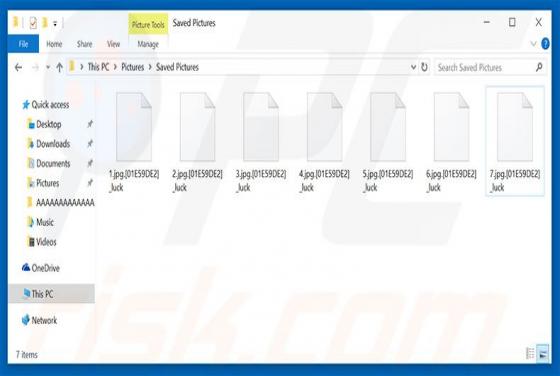The width and height of the screenshot is (560, 376).
Task: Switch to the View ribbon tab
Action: pos(113,44)
